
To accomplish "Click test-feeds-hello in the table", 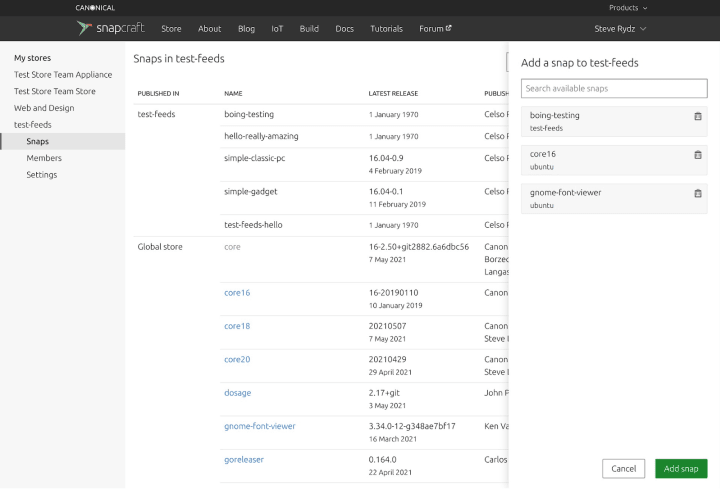I will coord(253,225).
